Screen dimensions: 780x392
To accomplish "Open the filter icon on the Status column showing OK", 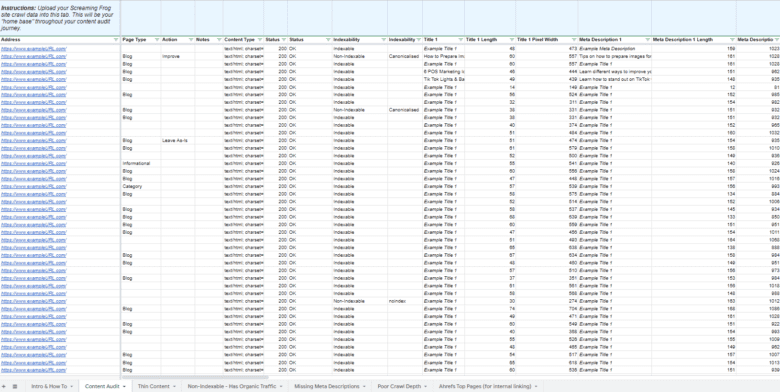I will 328,39.
